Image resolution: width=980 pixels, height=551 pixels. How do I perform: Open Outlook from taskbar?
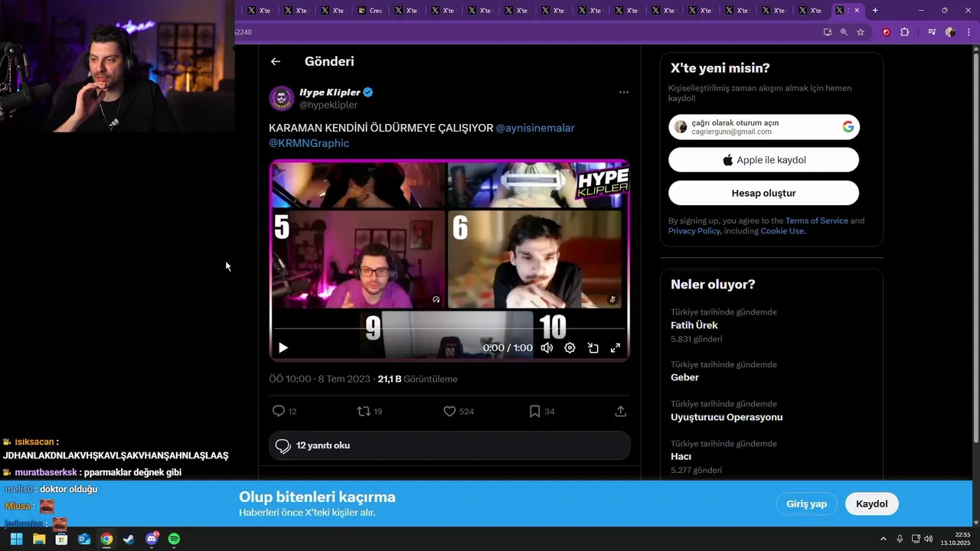coord(84,539)
